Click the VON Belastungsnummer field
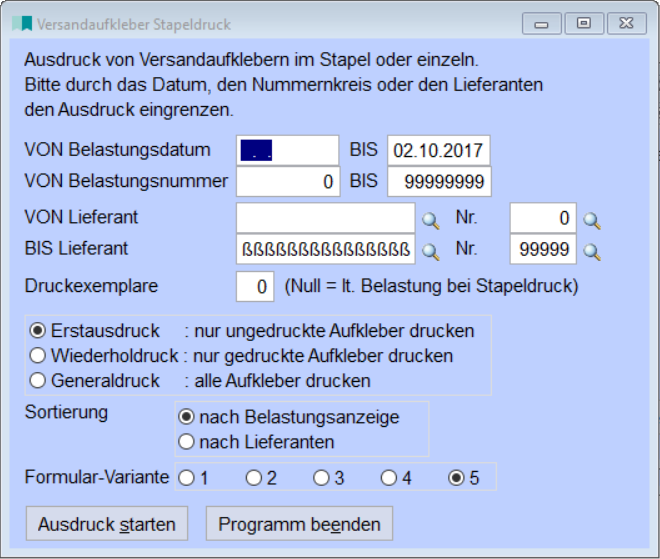The height and width of the screenshot is (559, 660). [288, 181]
